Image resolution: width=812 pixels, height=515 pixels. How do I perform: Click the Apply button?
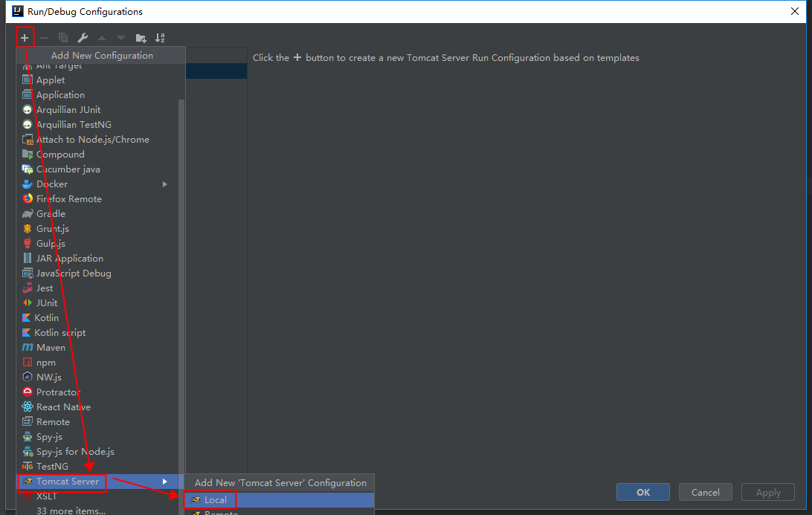point(768,492)
